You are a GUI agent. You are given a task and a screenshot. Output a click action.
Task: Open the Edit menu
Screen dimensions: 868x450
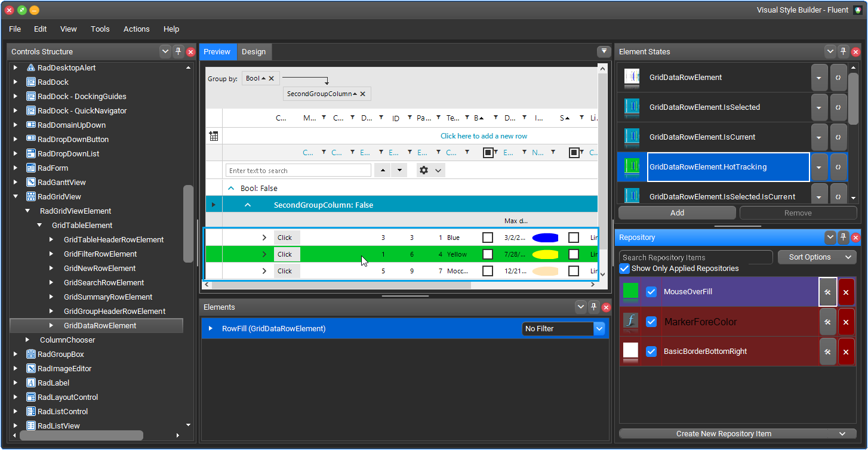40,29
